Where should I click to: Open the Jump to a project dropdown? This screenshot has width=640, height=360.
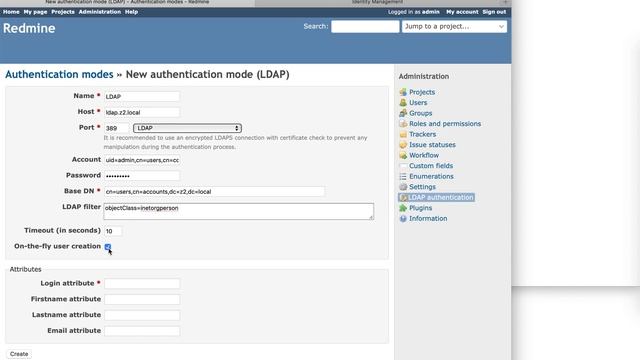454,27
